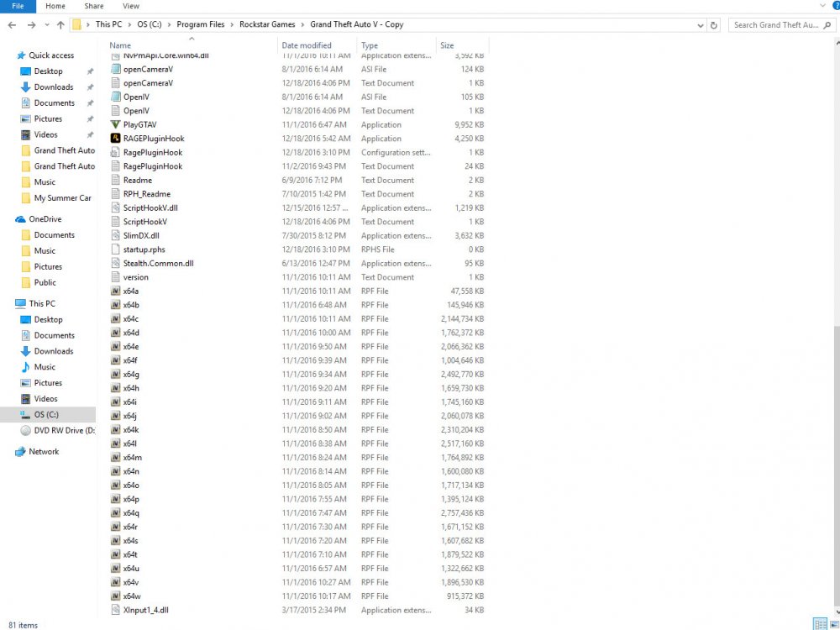Open the recent locations dropdown arrow
This screenshot has width=840, height=630.
point(47,24)
